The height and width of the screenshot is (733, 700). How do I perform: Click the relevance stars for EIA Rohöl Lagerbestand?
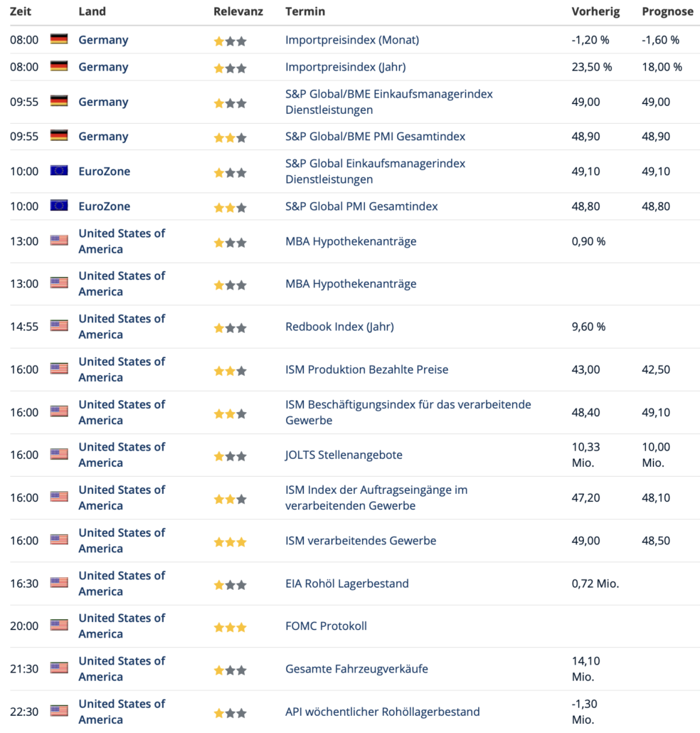coord(230,585)
